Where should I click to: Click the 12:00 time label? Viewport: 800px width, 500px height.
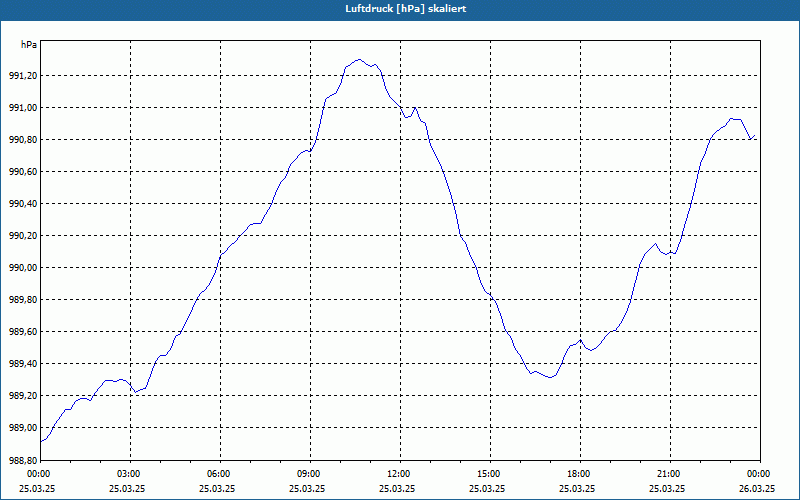[x=400, y=474]
